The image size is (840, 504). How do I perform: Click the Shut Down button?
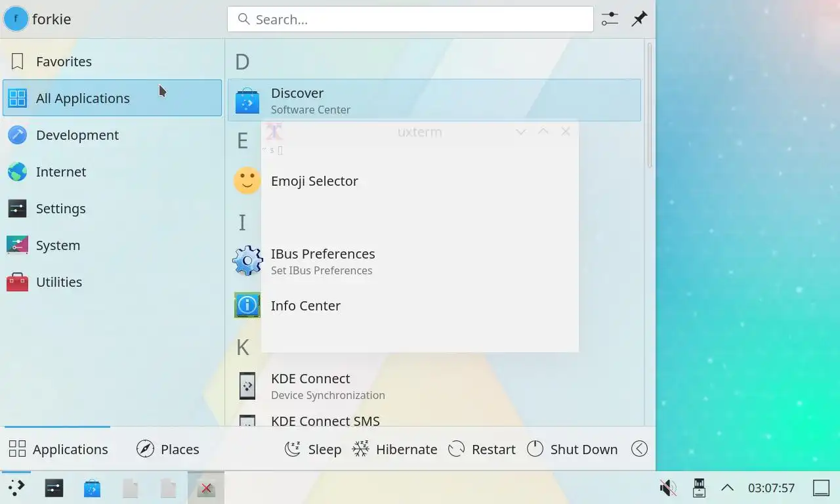click(573, 449)
